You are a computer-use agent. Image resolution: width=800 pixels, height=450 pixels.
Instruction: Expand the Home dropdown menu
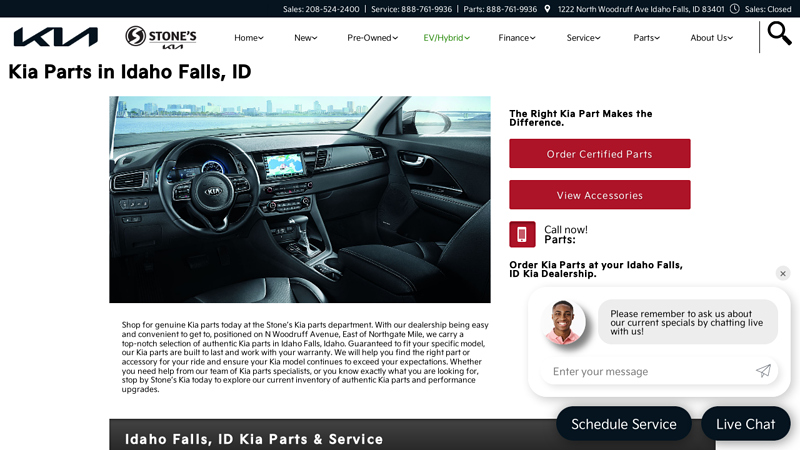[x=248, y=38]
